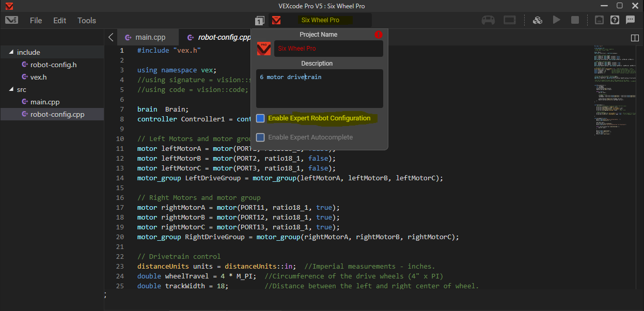Enable Expert Robot Configuration checkbox
This screenshot has width=644, height=311.
click(260, 118)
